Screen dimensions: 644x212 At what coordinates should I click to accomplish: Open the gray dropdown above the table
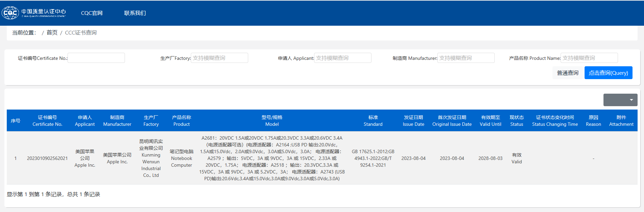(x=620, y=100)
